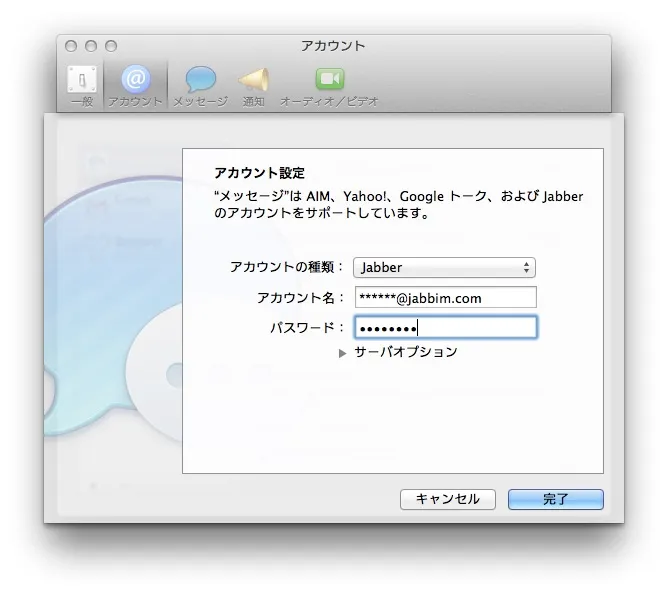Click the up-down arrows on Jabber popup
This screenshot has width=668, height=595.
pos(527,267)
